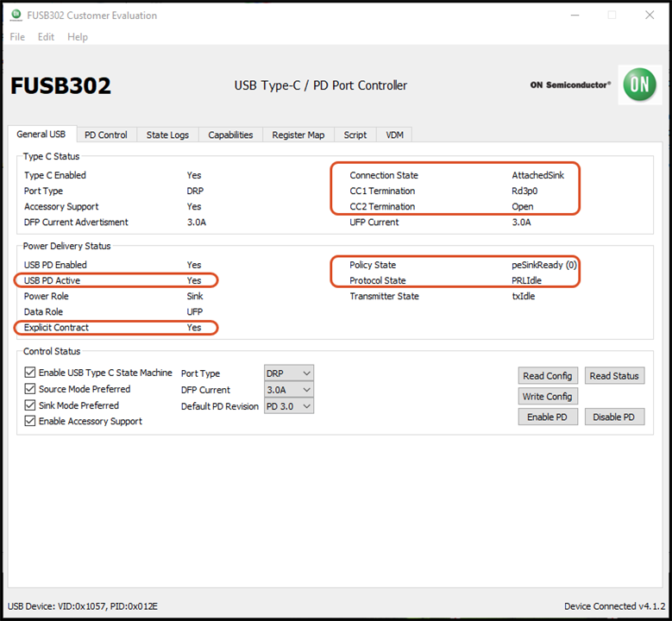672x621 pixels.
Task: Switch to the State Logs tab
Action: pos(167,135)
